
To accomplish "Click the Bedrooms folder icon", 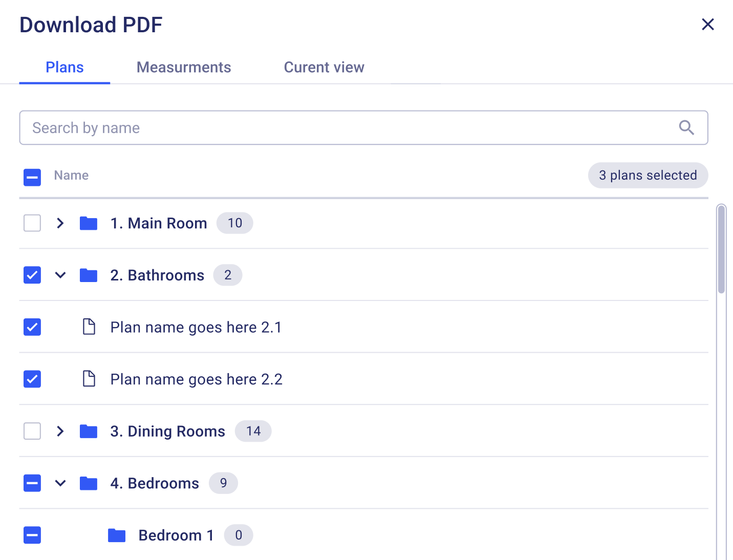I will click(x=89, y=483).
